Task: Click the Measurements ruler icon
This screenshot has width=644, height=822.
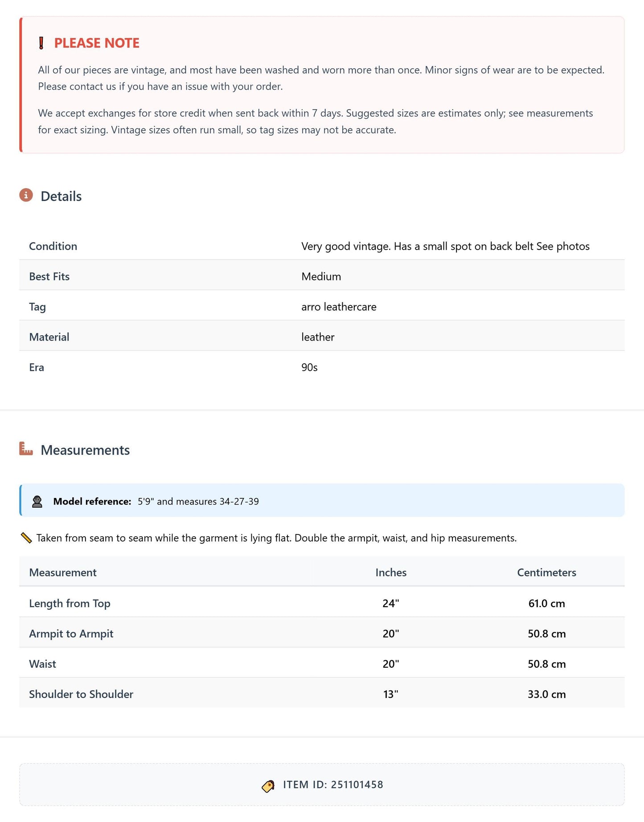Action: (26, 448)
